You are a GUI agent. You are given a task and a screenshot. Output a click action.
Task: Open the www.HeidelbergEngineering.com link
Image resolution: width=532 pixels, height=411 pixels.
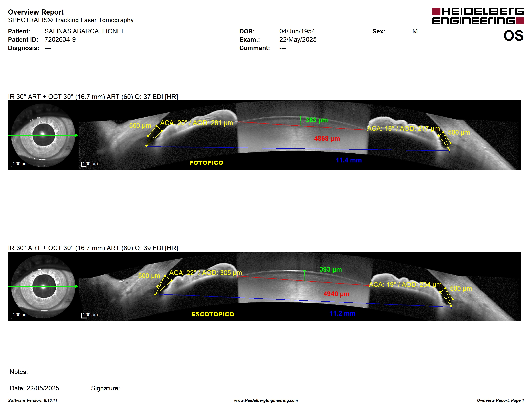pyautogui.click(x=266, y=400)
